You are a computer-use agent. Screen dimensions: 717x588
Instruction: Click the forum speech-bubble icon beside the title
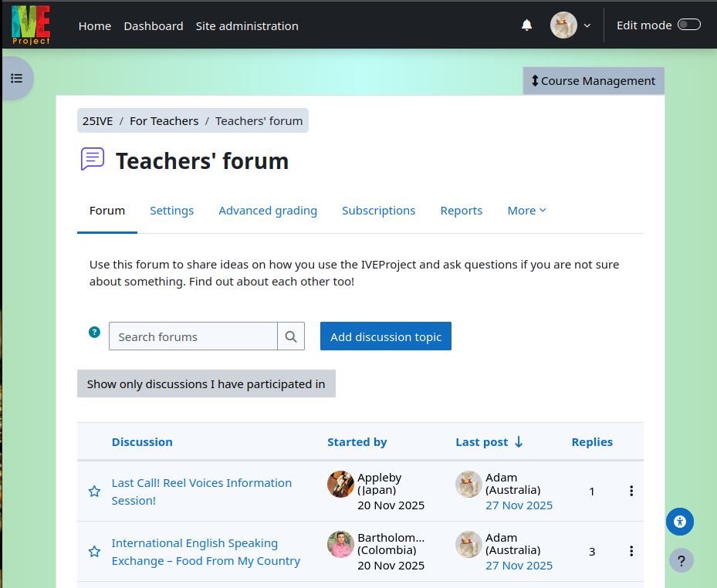tap(92, 158)
